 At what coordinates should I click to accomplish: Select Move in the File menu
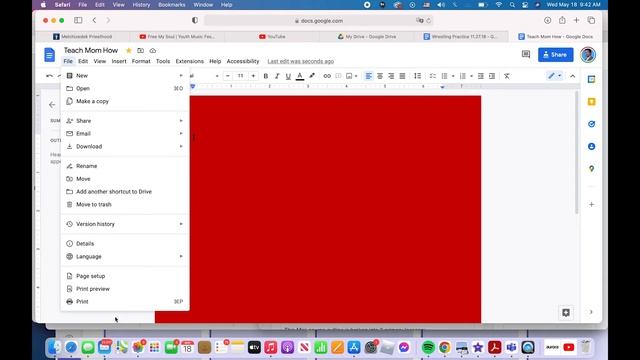[125, 179]
